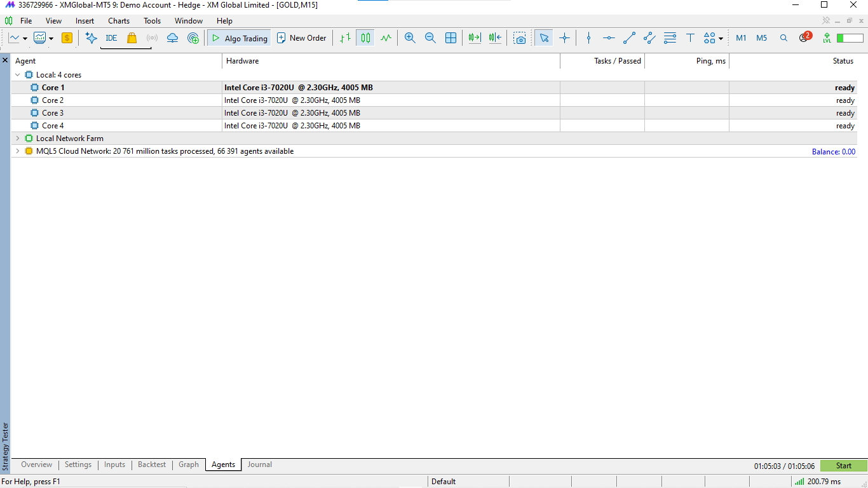
Task: Expand the MQL5 Cloud Network group
Action: click(17, 151)
